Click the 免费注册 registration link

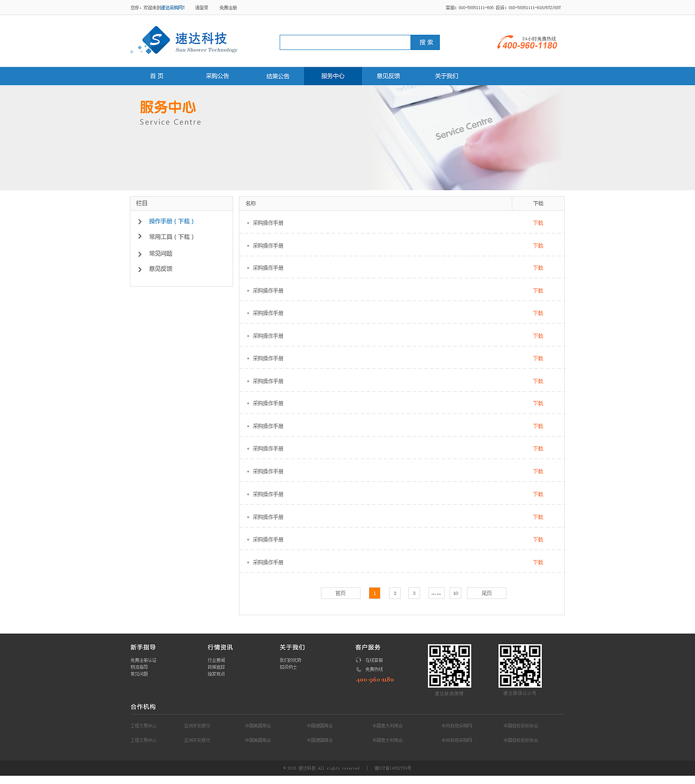228,8
